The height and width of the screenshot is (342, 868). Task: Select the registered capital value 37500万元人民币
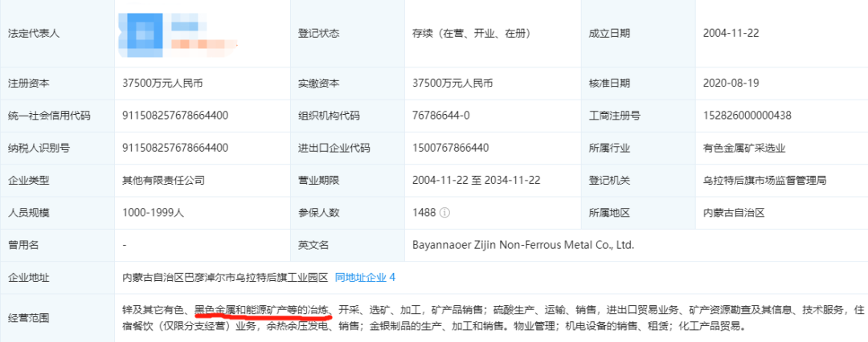point(162,83)
